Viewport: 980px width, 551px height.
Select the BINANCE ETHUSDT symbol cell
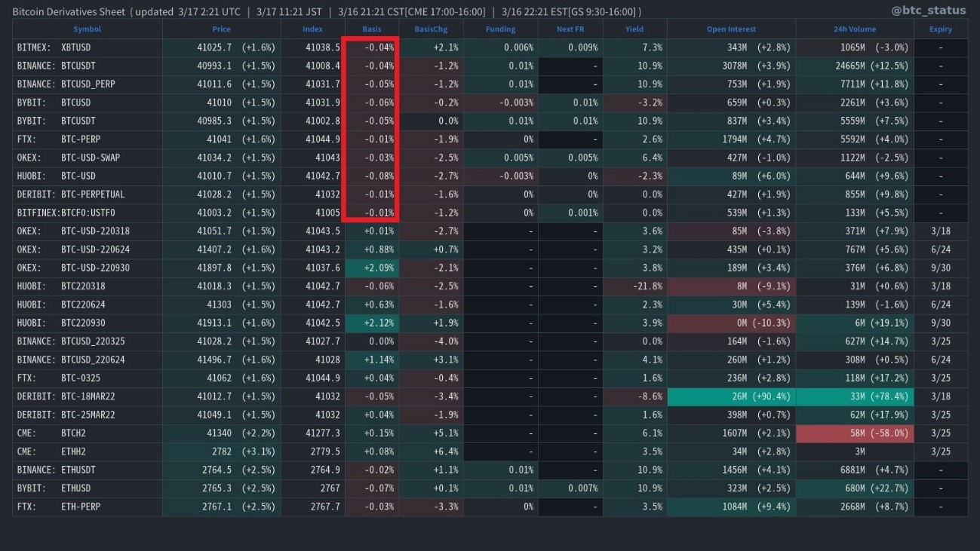click(88, 470)
